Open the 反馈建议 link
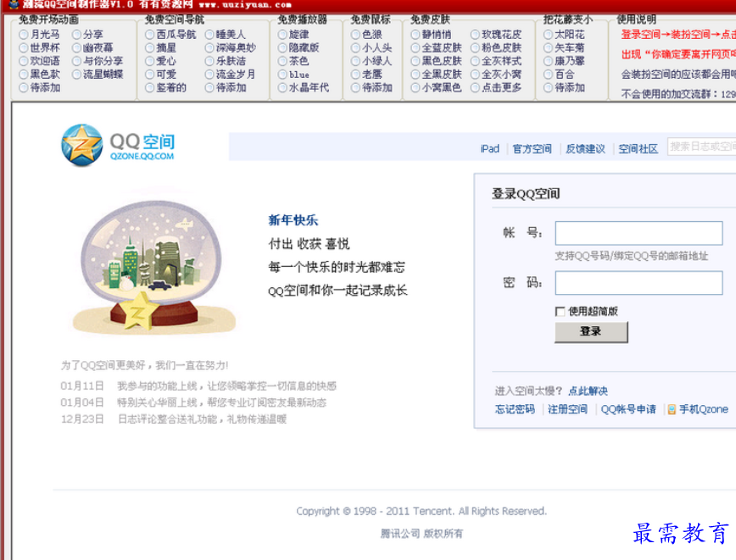 coord(585,148)
